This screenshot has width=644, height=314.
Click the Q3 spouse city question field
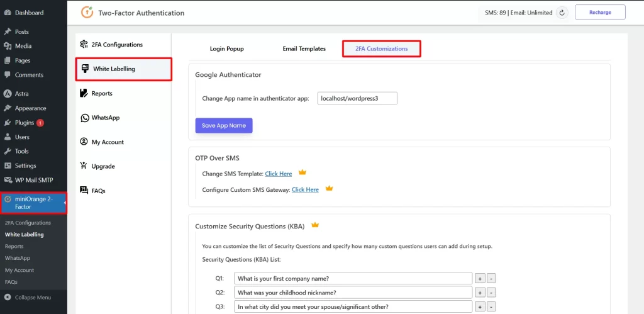pos(353,306)
